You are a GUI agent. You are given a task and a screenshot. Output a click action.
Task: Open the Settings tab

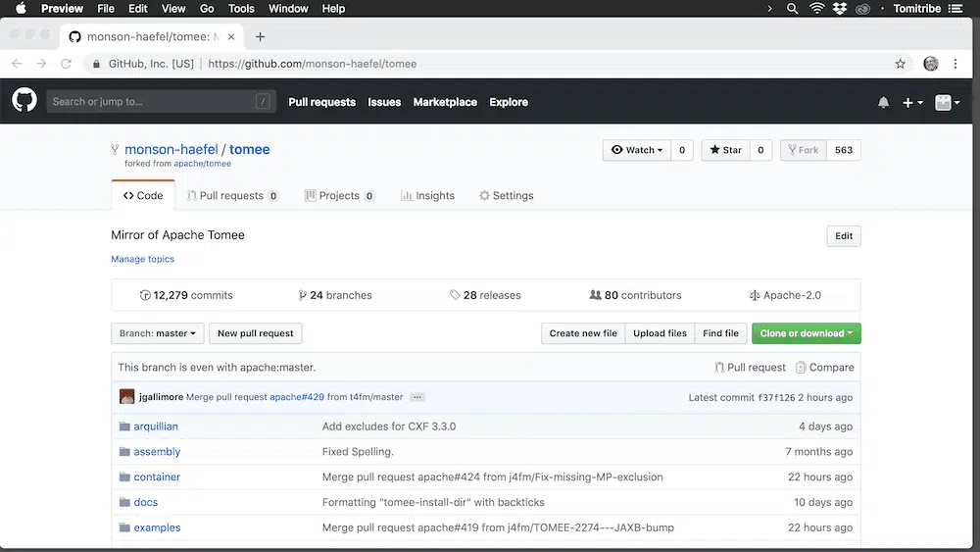507,196
